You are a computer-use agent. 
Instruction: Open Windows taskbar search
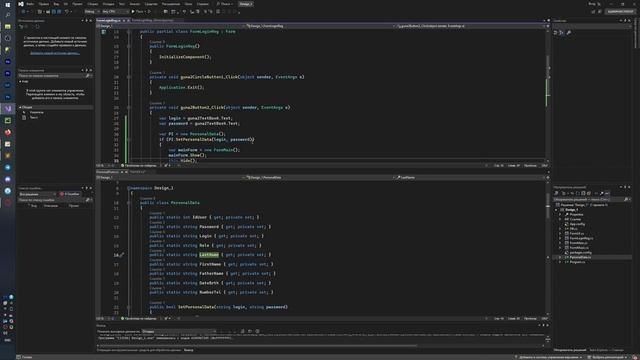[x=8, y=15]
